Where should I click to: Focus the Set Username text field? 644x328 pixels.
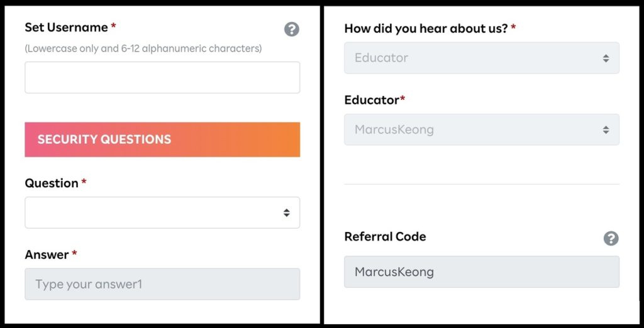pyautogui.click(x=162, y=77)
